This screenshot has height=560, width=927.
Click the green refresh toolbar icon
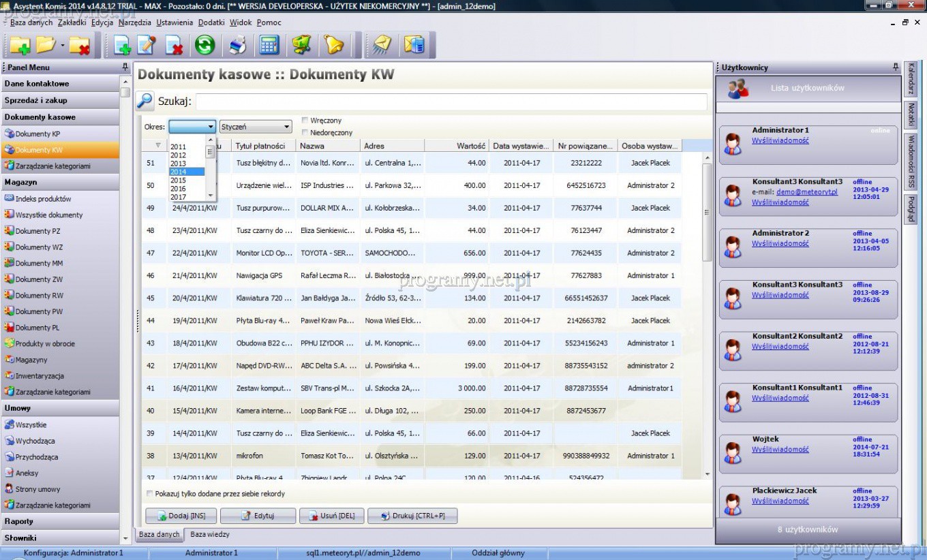[204, 46]
